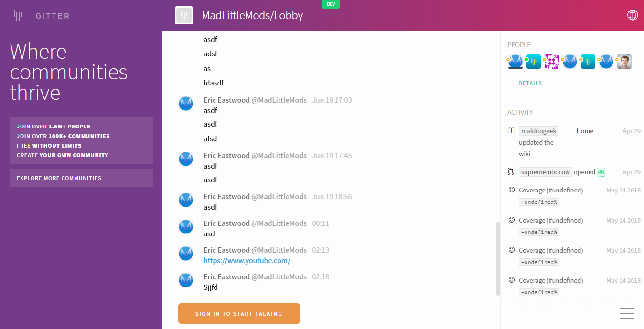Click the avatar on the Jun 19 18:56 message

[x=186, y=200]
